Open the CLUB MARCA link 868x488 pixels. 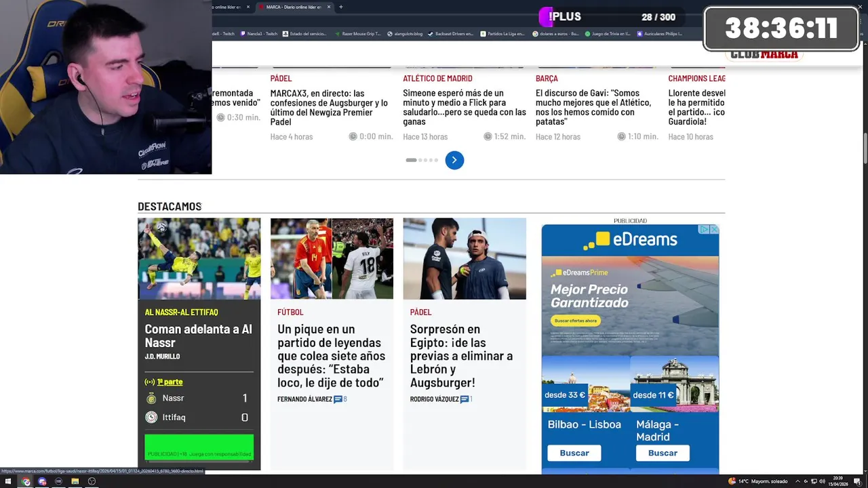coord(764,55)
